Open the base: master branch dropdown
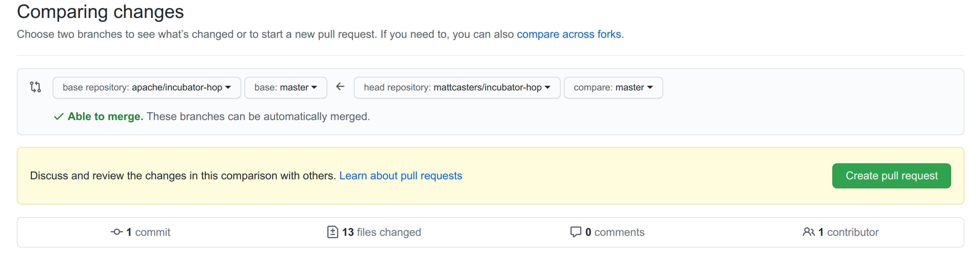 (x=286, y=87)
